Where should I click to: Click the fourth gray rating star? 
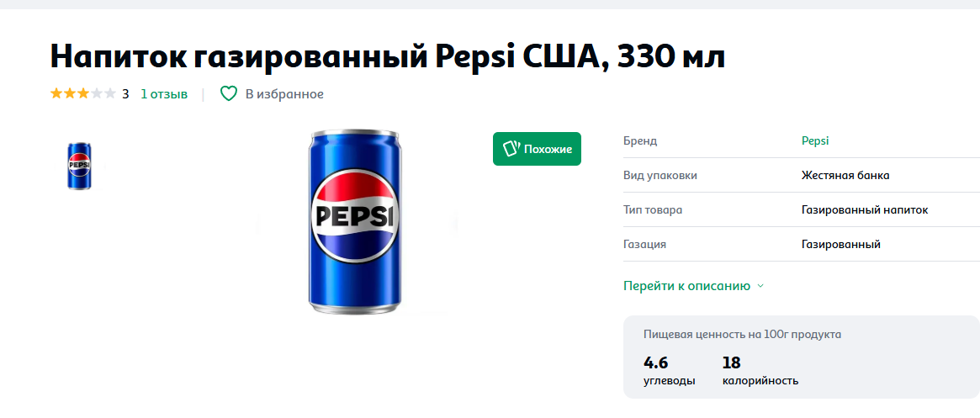click(x=96, y=93)
